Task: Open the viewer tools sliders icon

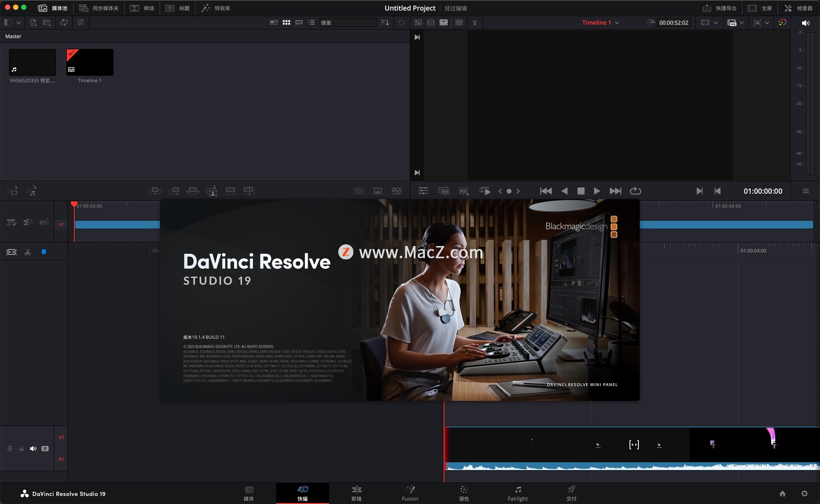Action: pos(424,191)
